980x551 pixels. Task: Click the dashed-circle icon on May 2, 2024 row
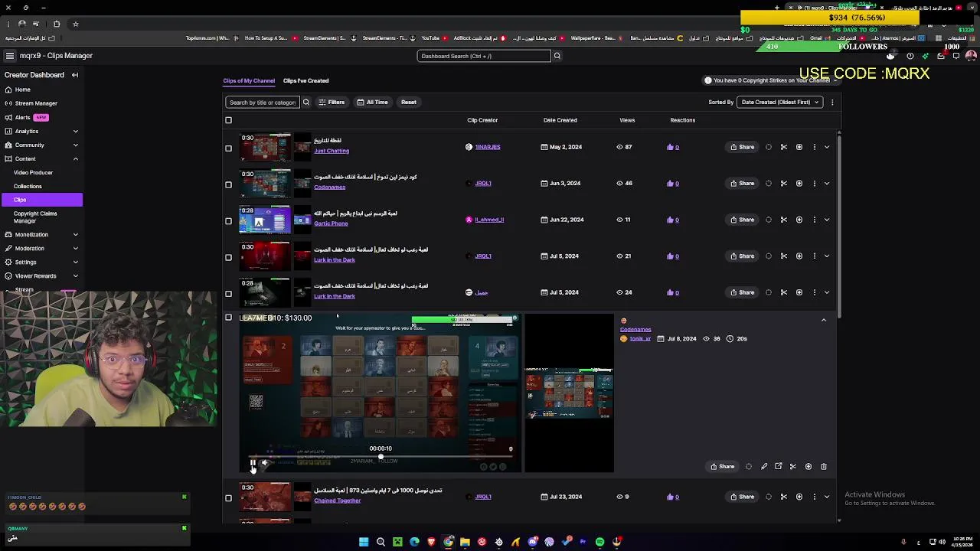(x=769, y=147)
